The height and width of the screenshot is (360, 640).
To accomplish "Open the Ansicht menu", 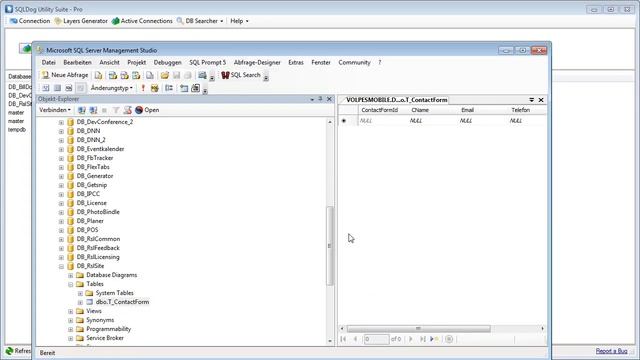I will tap(109, 62).
